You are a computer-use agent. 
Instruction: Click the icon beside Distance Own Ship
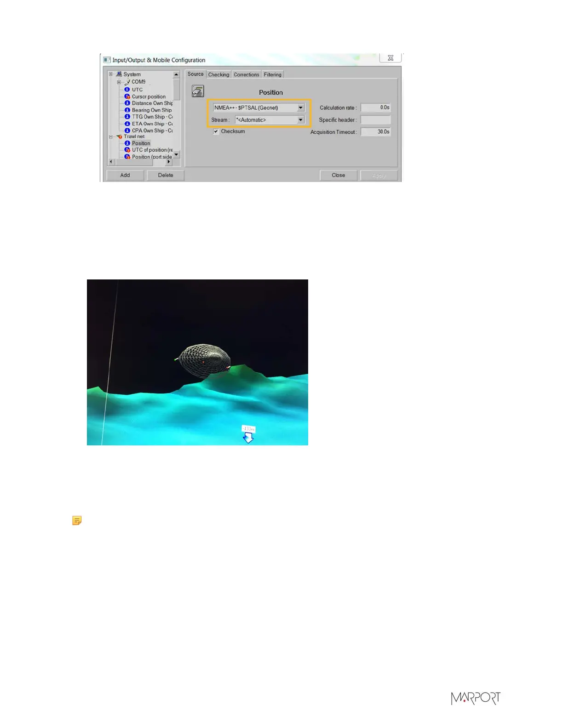pyautogui.click(x=127, y=103)
